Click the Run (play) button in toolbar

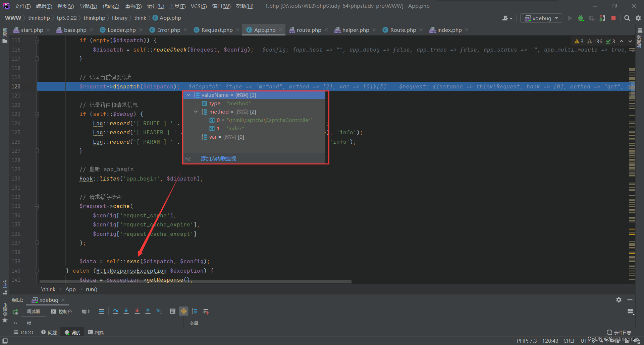(570, 18)
